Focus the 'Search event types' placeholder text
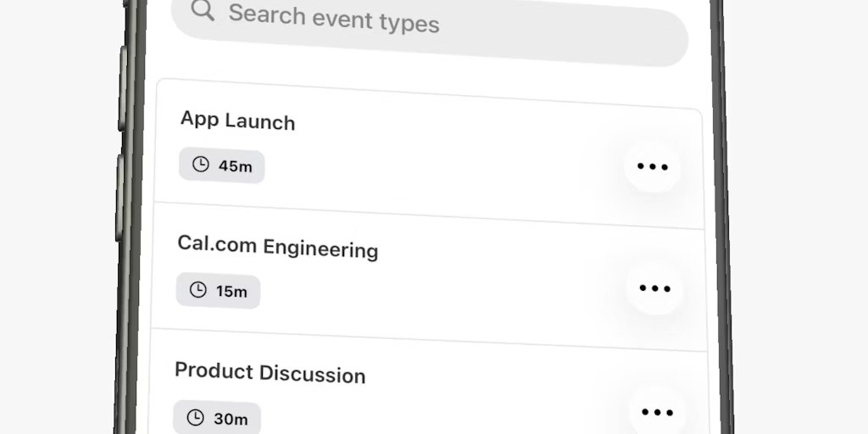 (x=334, y=19)
